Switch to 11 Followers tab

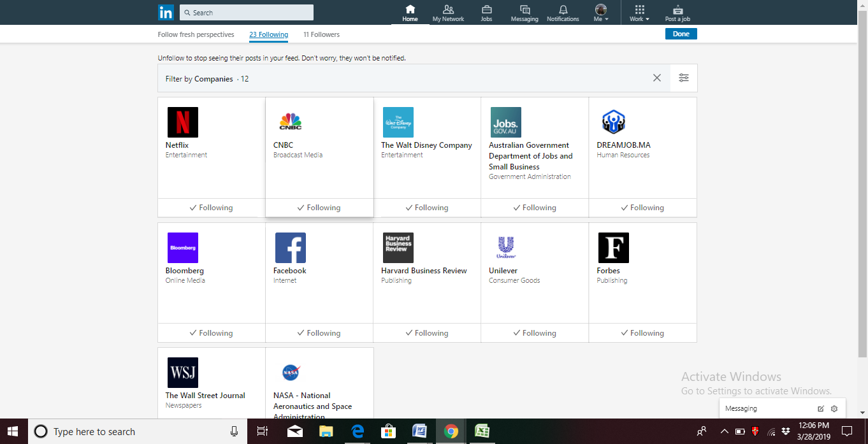[x=321, y=34]
